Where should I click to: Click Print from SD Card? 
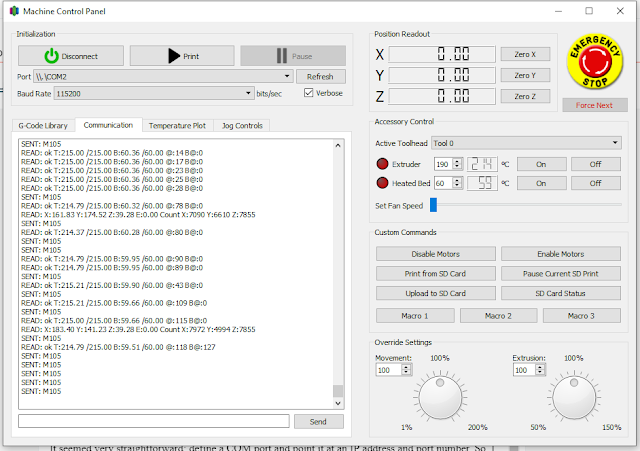pos(436,273)
